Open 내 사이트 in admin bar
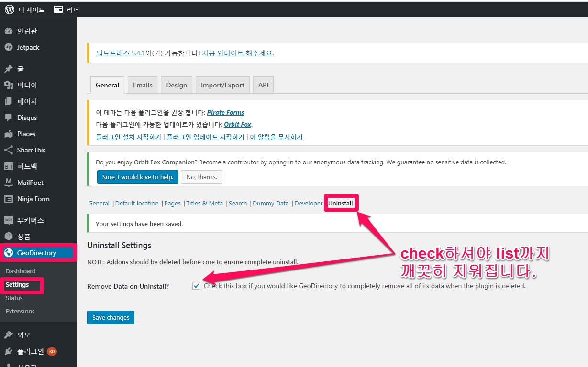588x367 pixels. [31, 10]
